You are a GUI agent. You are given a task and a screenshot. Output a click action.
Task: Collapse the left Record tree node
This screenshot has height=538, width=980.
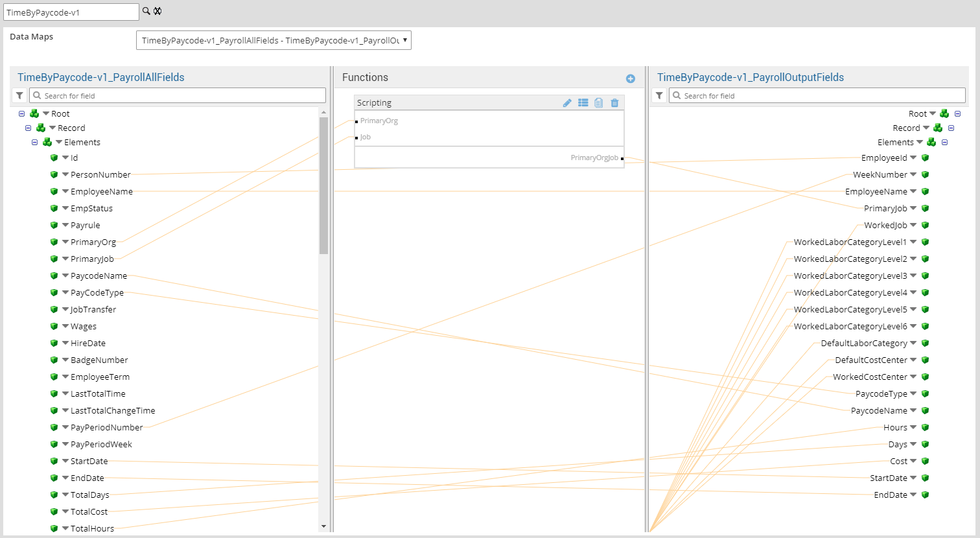click(29, 128)
